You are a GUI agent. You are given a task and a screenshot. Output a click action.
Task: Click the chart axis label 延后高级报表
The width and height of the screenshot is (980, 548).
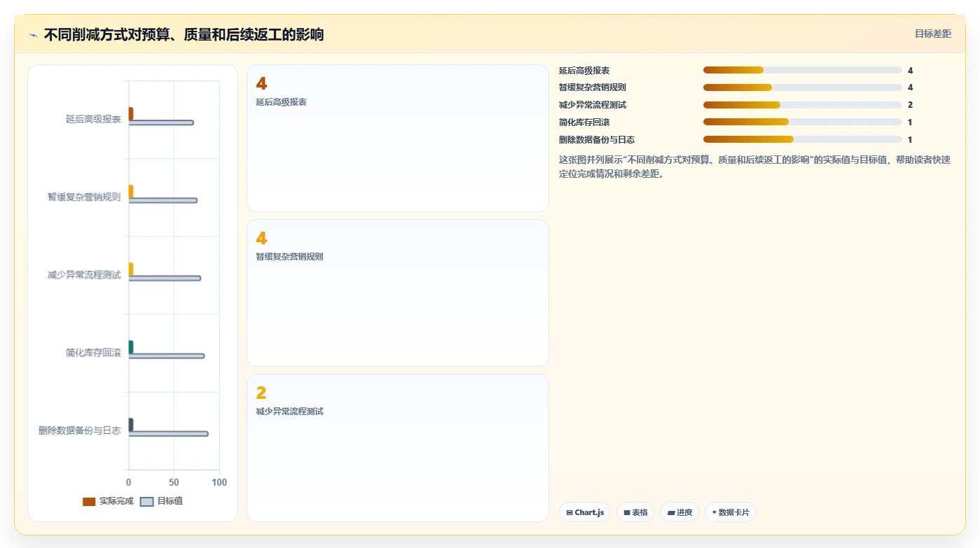coord(93,119)
